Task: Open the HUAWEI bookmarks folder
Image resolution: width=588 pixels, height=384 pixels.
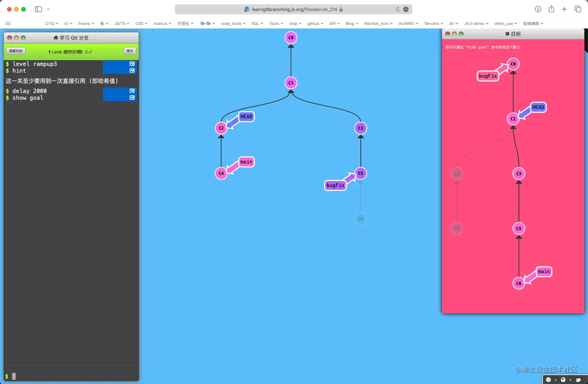Action: (408, 24)
